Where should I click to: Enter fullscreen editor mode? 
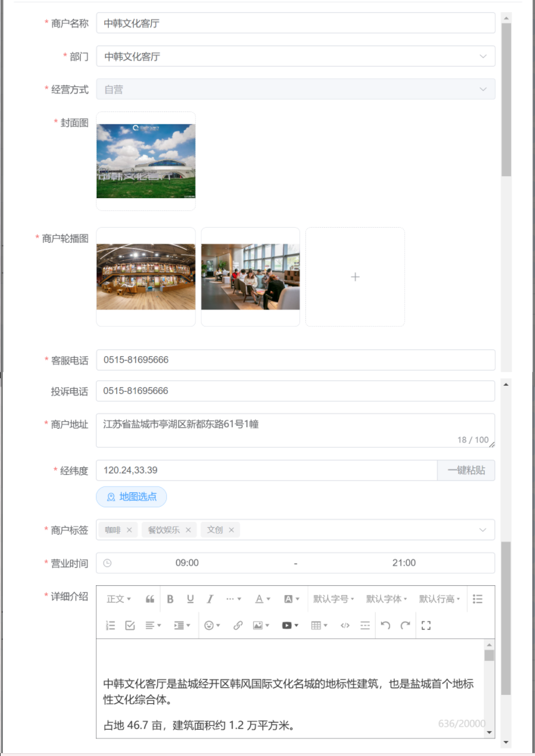pyautogui.click(x=426, y=626)
